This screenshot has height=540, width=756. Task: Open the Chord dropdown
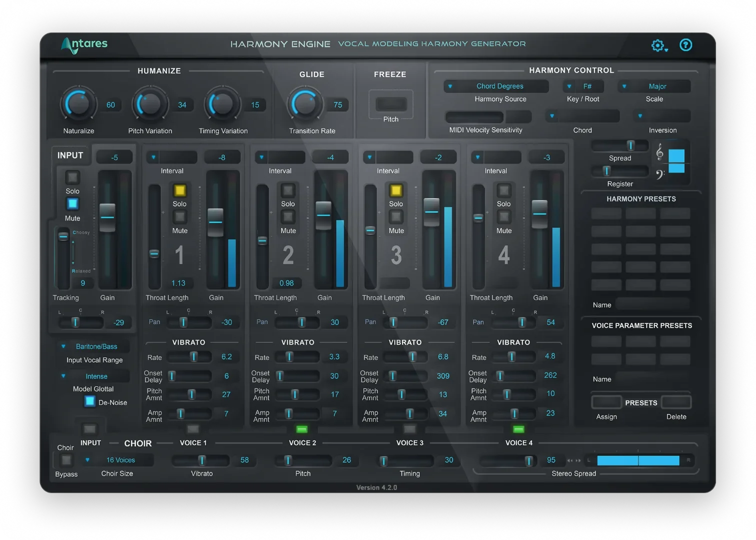(583, 116)
